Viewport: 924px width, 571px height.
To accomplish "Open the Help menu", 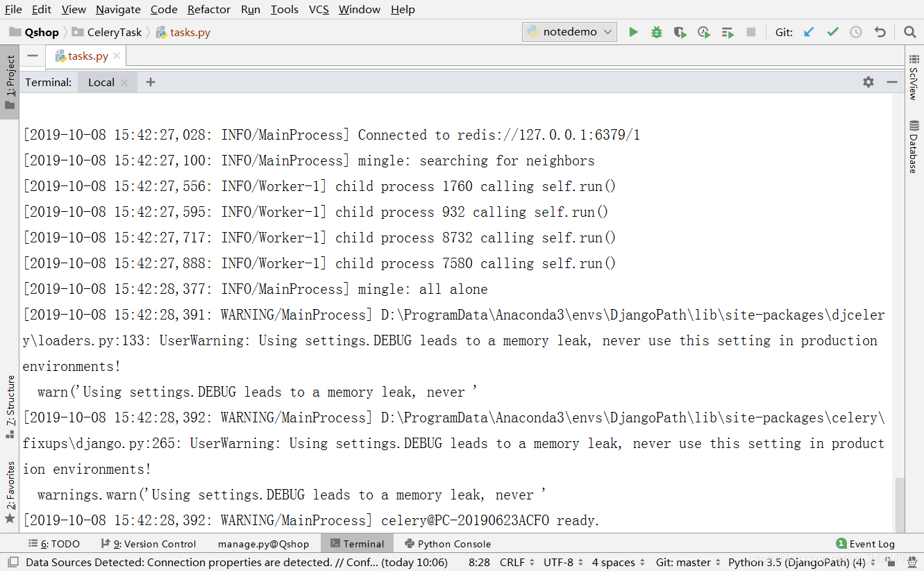I will (403, 9).
